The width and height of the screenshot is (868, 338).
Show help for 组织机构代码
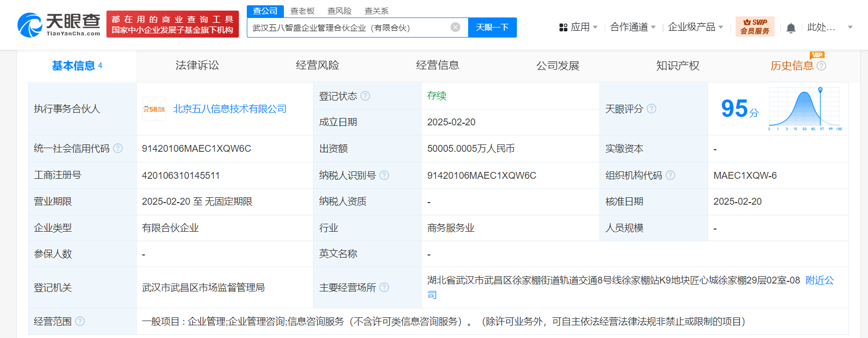(670, 175)
